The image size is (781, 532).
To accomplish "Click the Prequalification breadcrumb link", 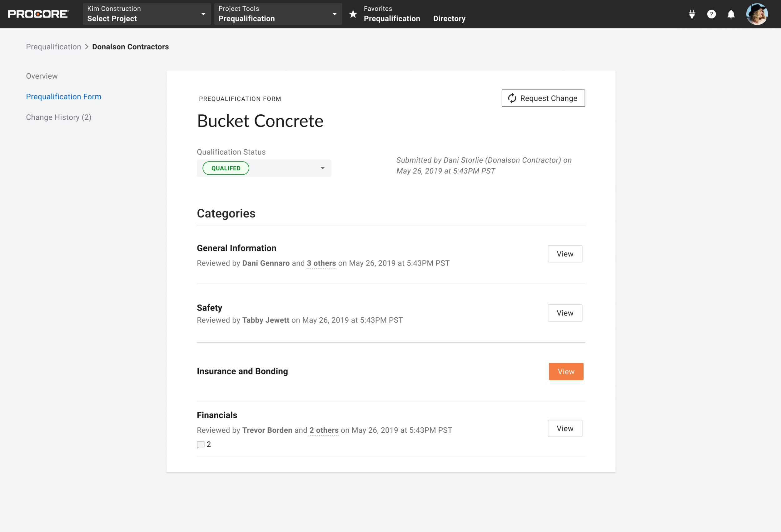I will pos(53,47).
